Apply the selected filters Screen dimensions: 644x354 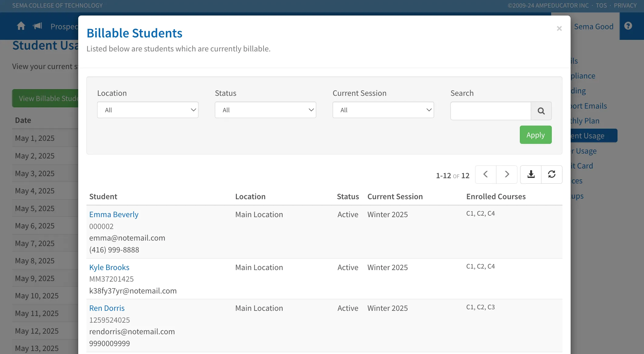tap(536, 135)
